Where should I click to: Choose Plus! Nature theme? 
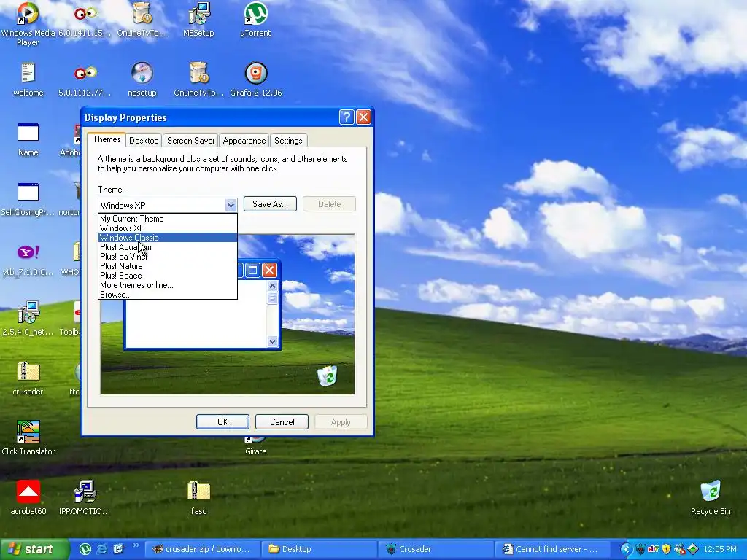click(x=168, y=266)
